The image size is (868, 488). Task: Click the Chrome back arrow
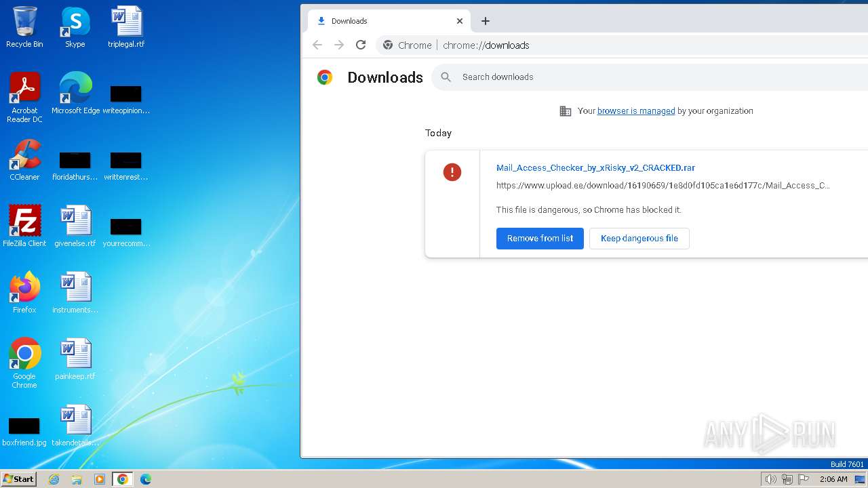tap(317, 45)
